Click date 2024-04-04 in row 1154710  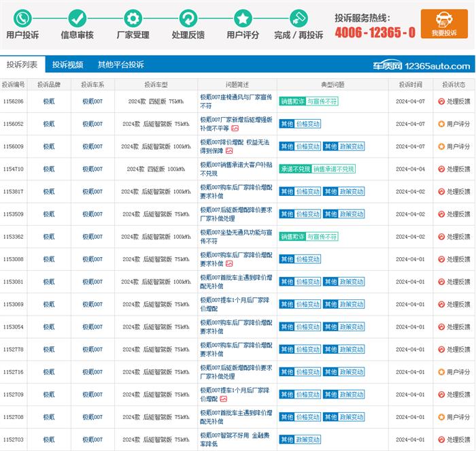tap(411, 169)
